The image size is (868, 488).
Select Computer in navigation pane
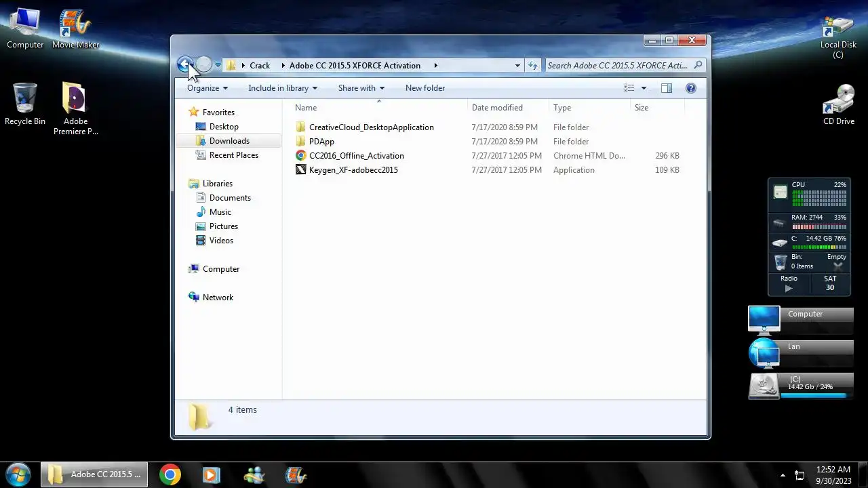220,269
